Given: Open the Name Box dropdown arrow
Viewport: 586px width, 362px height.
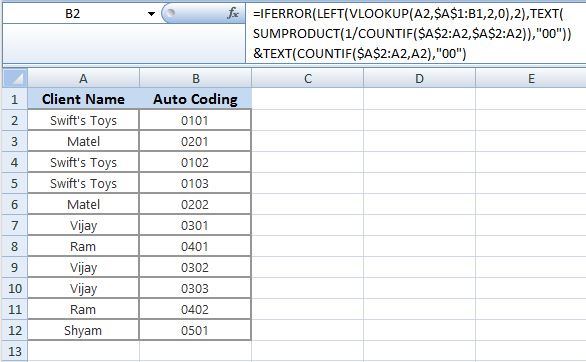Looking at the screenshot, I should coord(151,14).
